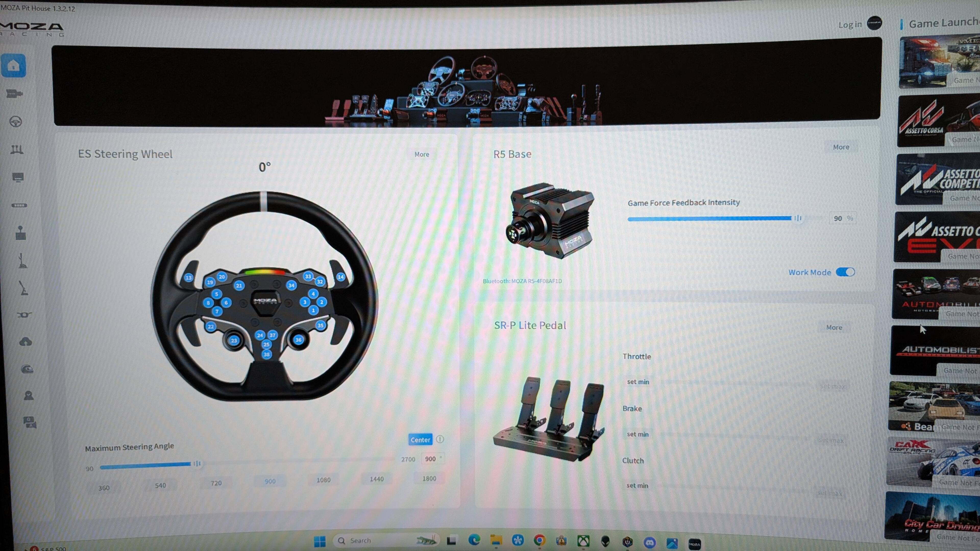The image size is (980, 551).
Task: Open the Home page in sidebar
Action: (14, 66)
